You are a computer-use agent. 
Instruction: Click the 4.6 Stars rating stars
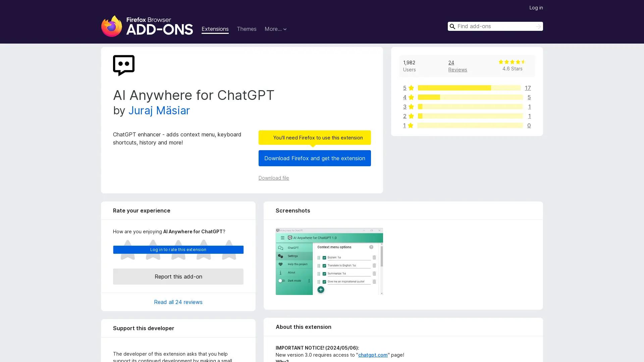point(512,62)
